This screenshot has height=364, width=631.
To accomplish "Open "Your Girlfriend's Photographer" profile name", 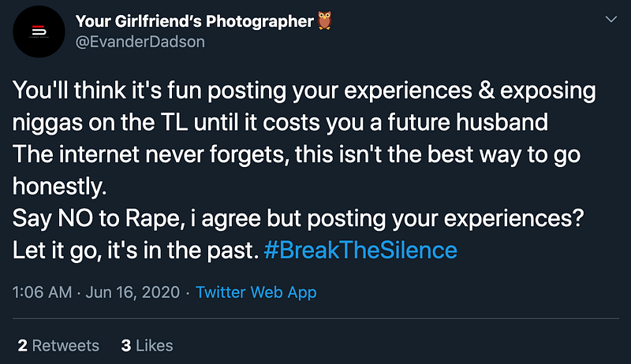I will [x=195, y=21].
